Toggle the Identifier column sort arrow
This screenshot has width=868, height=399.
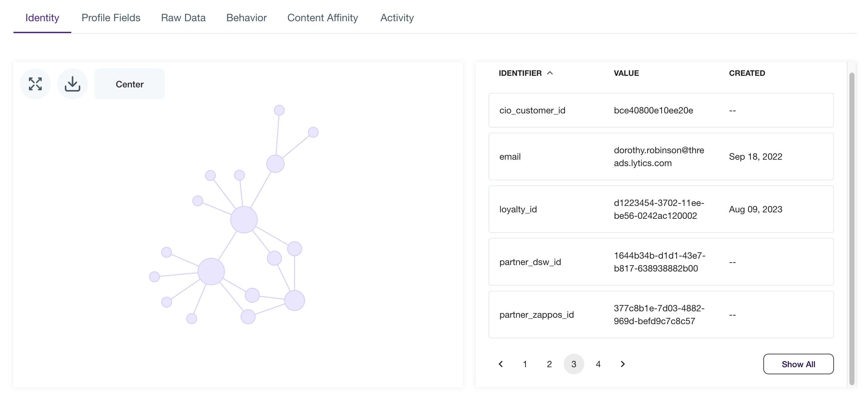[x=550, y=73]
